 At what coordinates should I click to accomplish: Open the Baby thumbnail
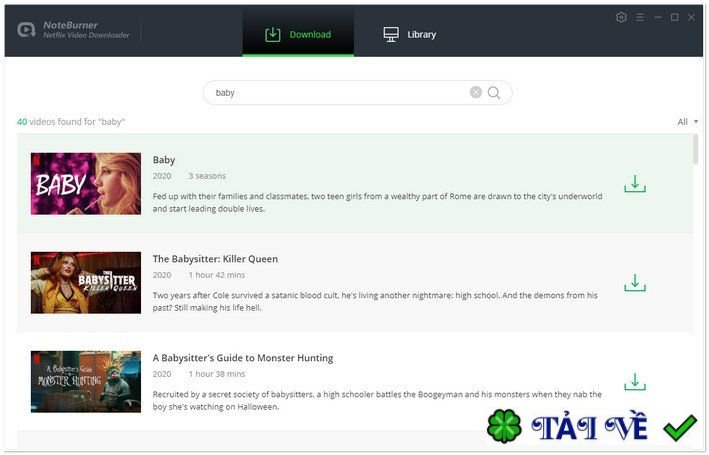click(x=86, y=184)
